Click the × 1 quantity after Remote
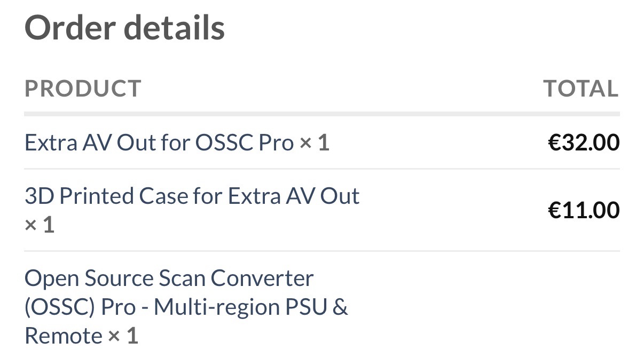Image resolution: width=644 pixels, height=358 pixels. click(x=123, y=336)
